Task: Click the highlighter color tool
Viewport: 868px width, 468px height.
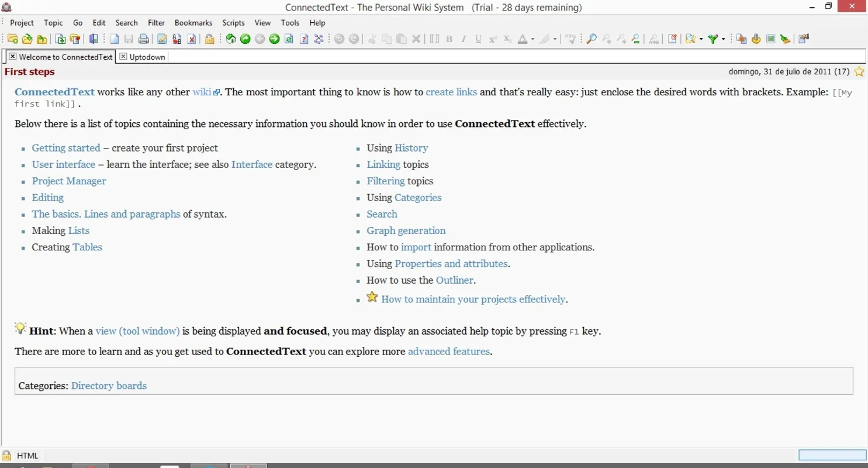Action: (x=545, y=39)
